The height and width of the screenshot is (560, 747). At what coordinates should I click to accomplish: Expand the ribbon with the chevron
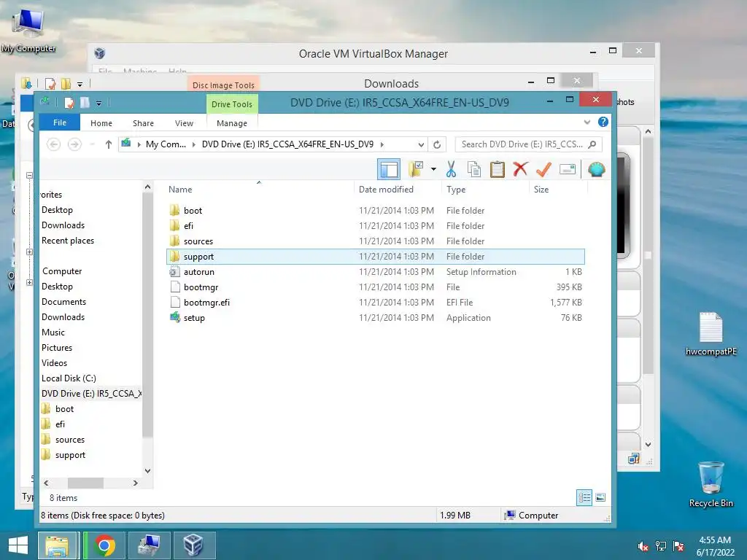coord(587,122)
